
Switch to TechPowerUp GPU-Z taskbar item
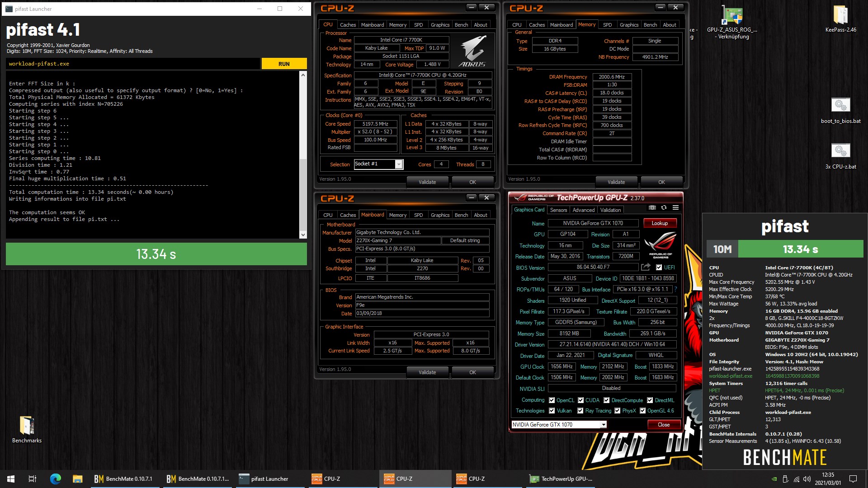(x=561, y=479)
